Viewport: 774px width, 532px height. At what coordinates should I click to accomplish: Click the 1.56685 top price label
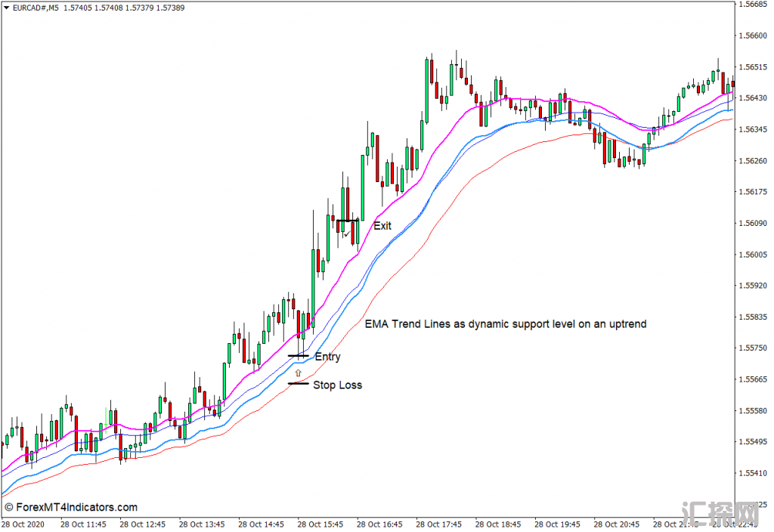(x=754, y=5)
